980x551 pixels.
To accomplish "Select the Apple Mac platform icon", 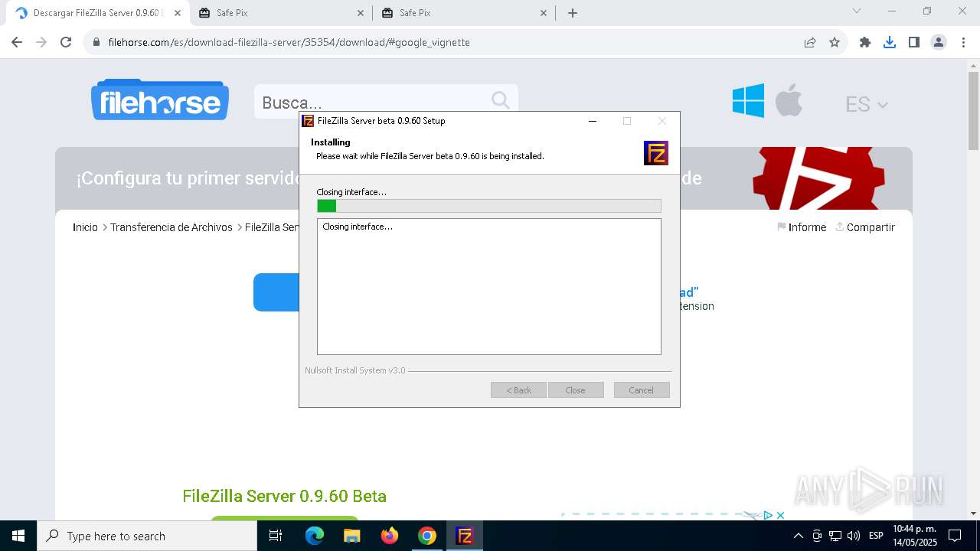I will click(x=789, y=100).
